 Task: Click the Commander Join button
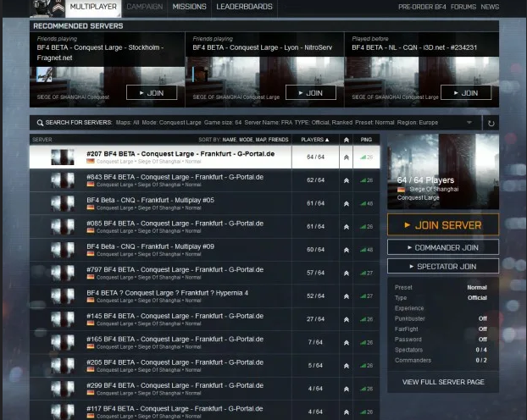tap(443, 247)
